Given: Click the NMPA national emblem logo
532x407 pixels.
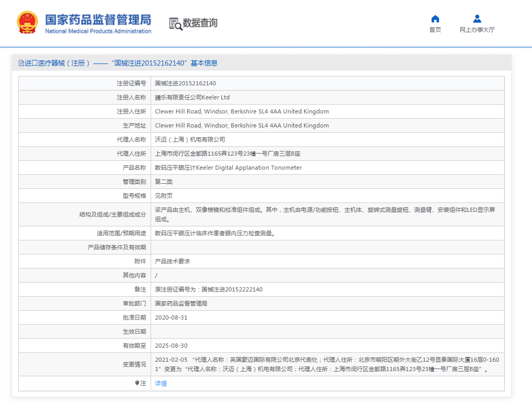Looking at the screenshot, I should (x=26, y=22).
